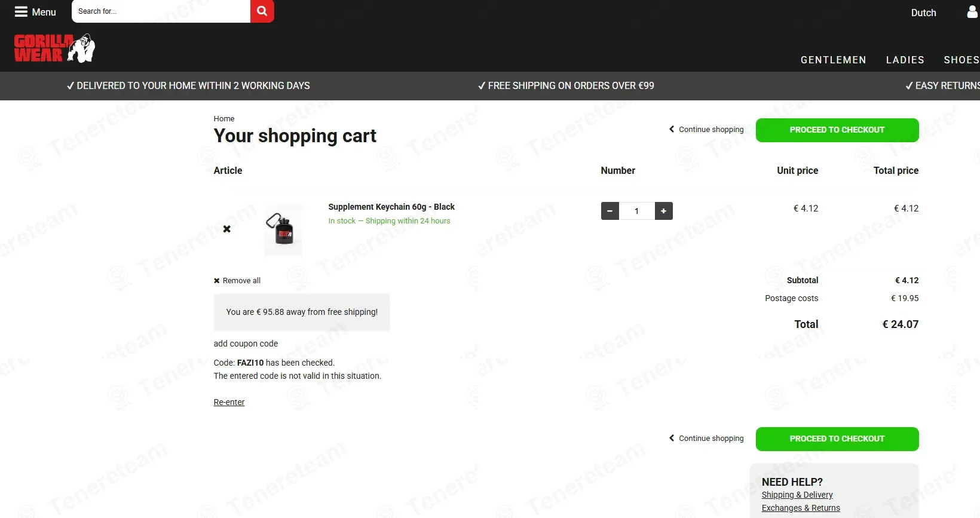Focus the Search for... input box
980x518 pixels.
click(x=161, y=11)
